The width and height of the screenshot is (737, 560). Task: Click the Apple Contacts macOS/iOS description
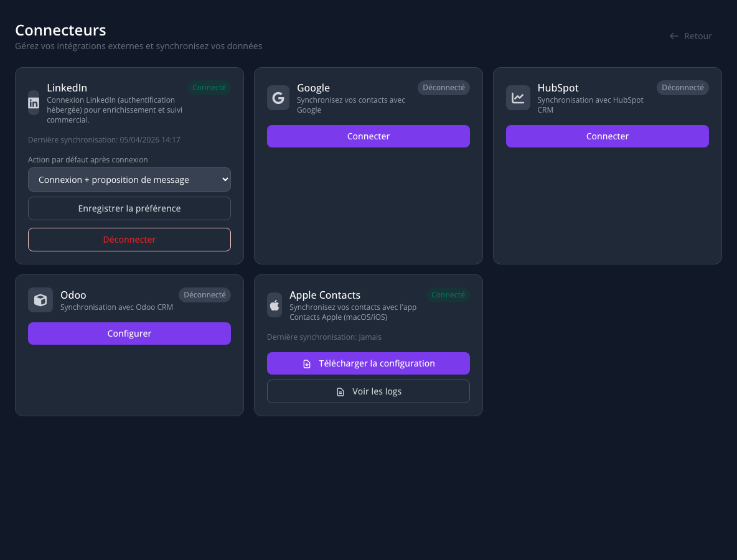click(x=353, y=312)
